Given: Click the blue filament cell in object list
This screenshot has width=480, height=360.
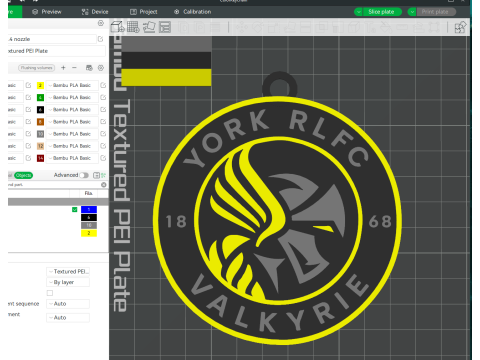Looking at the screenshot, I should click(89, 209).
